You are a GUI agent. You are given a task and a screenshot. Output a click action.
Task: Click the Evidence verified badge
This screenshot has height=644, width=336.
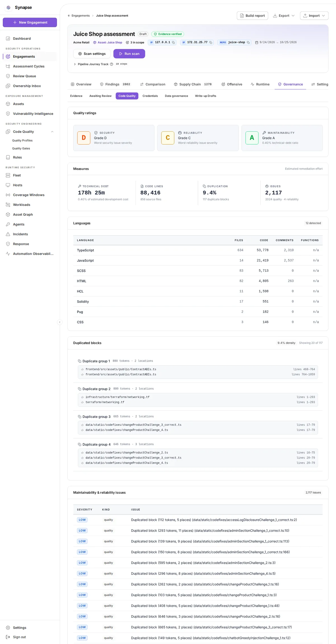pos(167,34)
